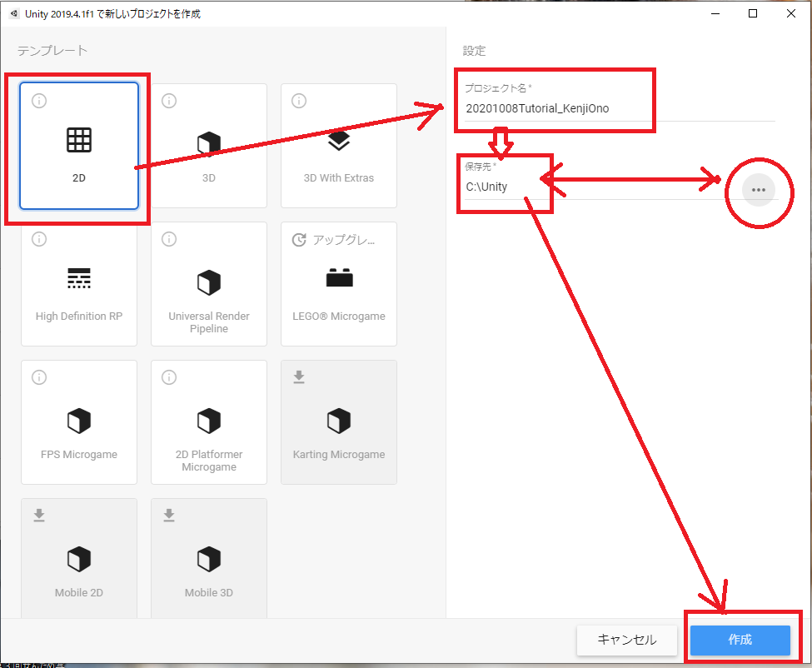This screenshot has width=812, height=668.
Task: Click the キャンセル button
Action: coord(626,640)
